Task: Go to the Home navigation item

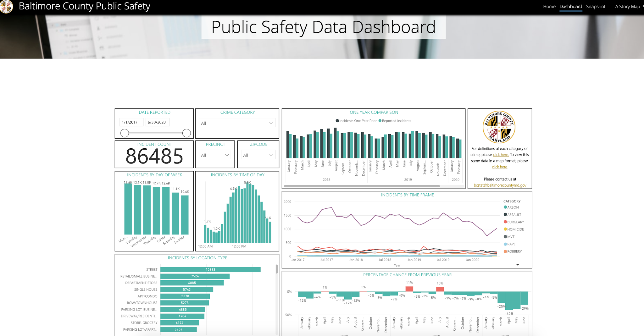Action: coord(549,6)
